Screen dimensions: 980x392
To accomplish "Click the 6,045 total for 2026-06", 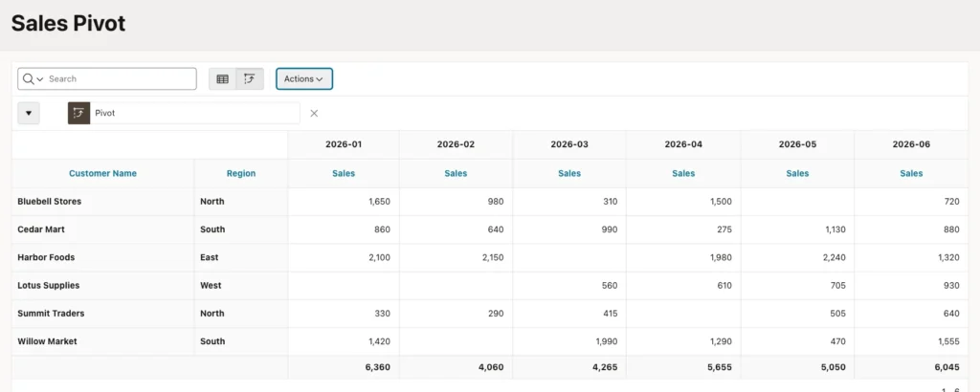I will click(x=947, y=367).
